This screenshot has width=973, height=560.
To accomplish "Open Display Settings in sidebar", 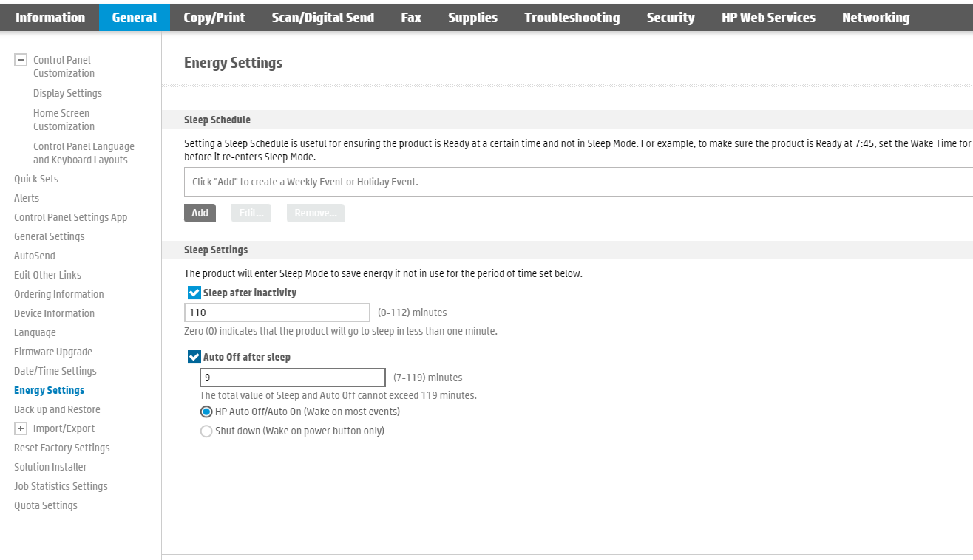I will (67, 93).
